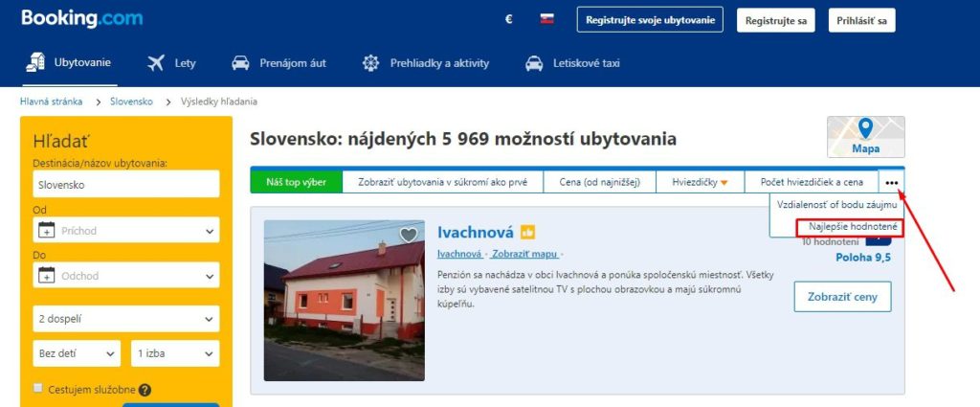This screenshot has width=980, height=407.
Task: Open the 1 izba dropdown
Action: [176, 353]
